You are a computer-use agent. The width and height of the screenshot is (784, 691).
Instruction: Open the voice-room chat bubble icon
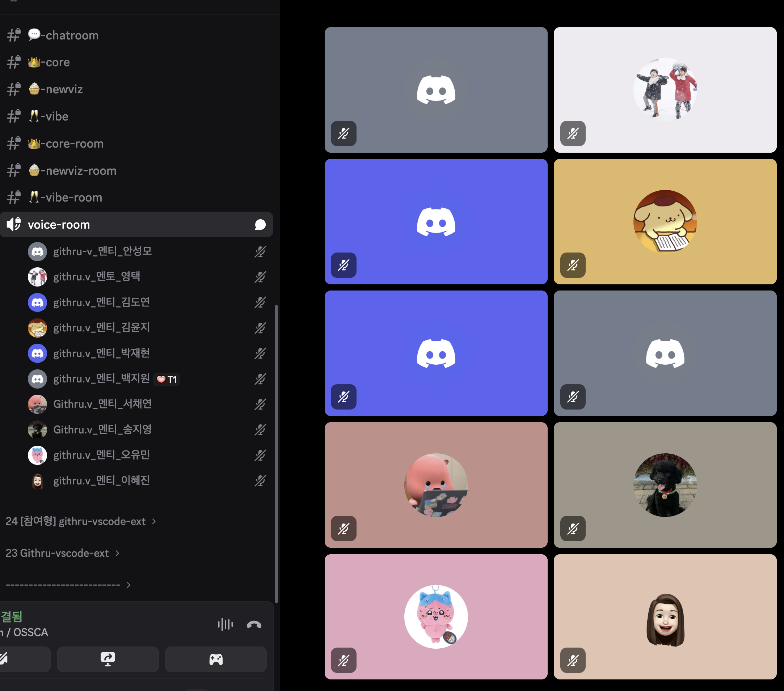pos(260,225)
